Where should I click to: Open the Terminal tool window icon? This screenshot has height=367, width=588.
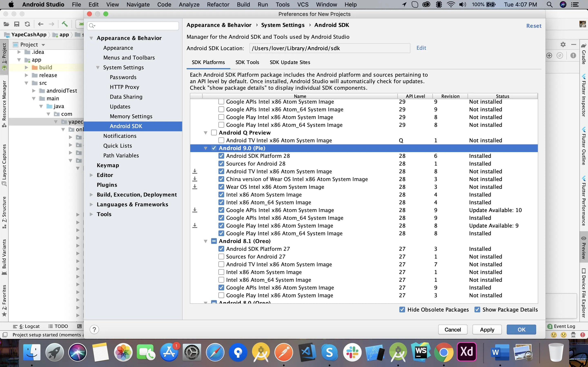tap(79, 326)
